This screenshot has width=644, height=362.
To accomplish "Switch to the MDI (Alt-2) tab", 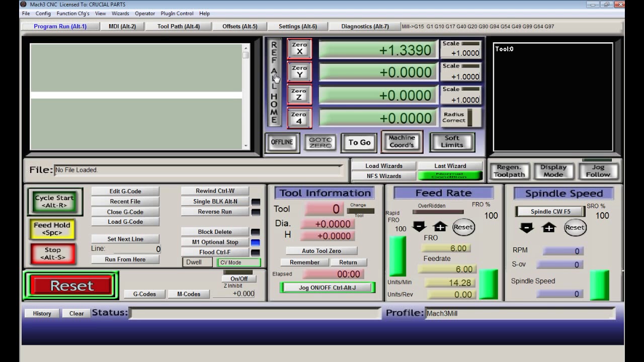I will pos(122,26).
